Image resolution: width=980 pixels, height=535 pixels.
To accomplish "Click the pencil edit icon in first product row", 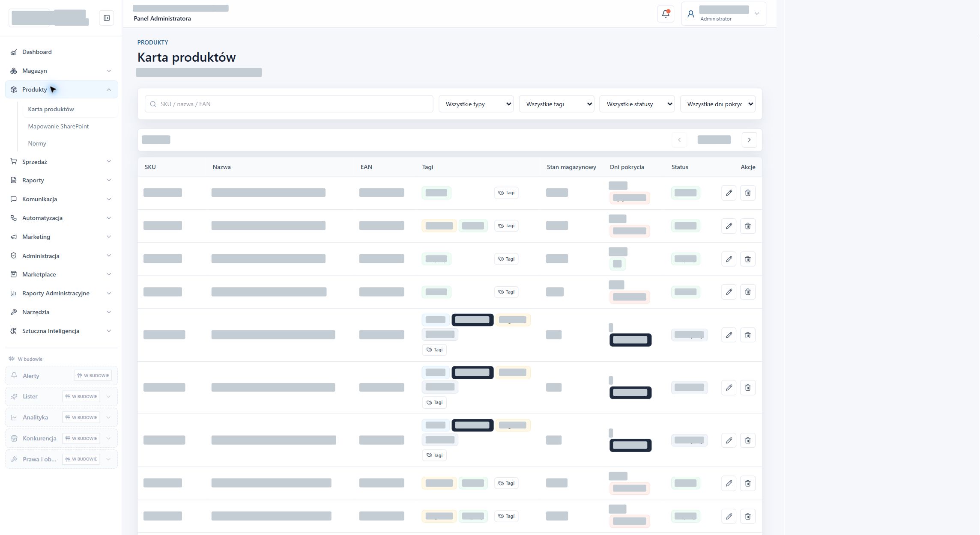I will [x=729, y=193].
